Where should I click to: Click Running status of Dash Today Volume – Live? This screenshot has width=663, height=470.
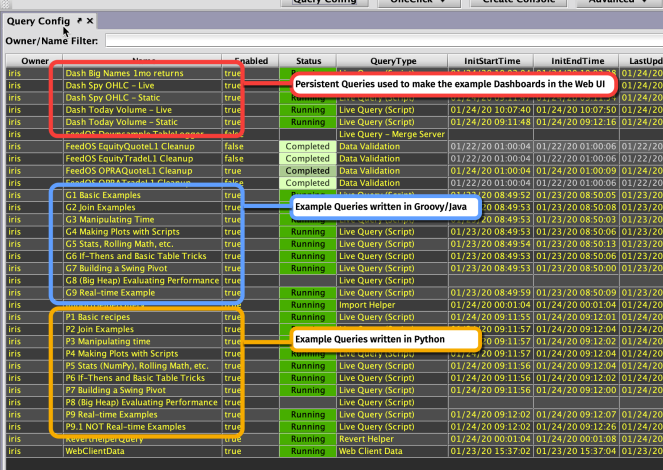point(308,110)
